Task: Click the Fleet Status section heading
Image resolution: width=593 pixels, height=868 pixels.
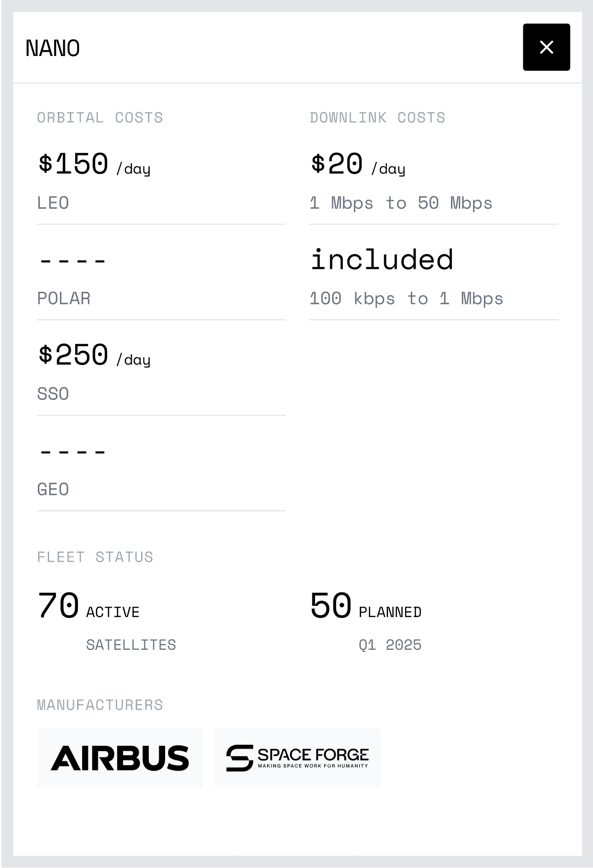Action: [95, 557]
